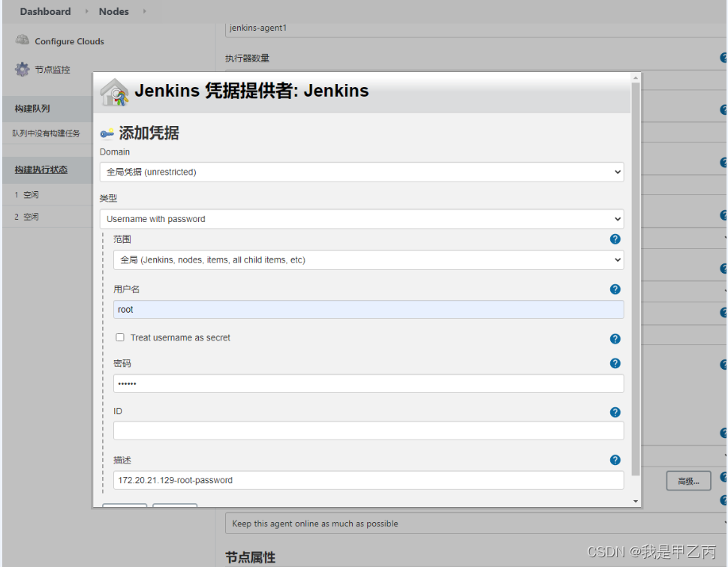Click 队列中没有构建任务 text
The image size is (728, 567).
pos(46,133)
